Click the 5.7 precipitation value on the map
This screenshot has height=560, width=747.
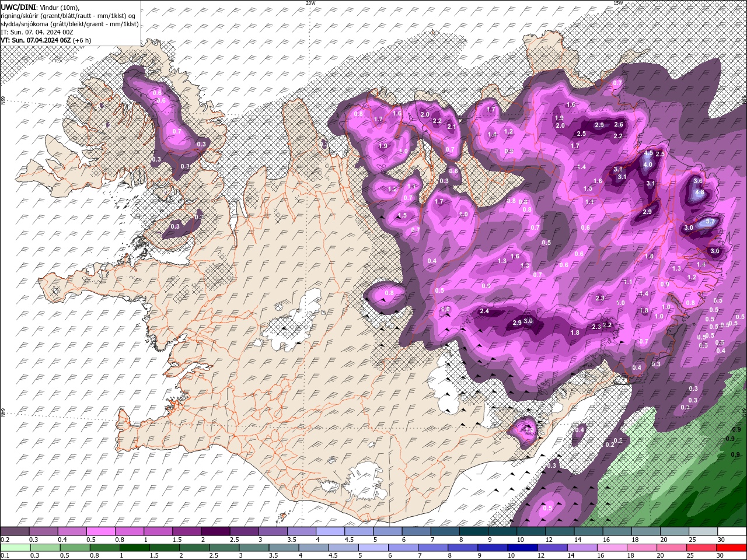(710, 222)
